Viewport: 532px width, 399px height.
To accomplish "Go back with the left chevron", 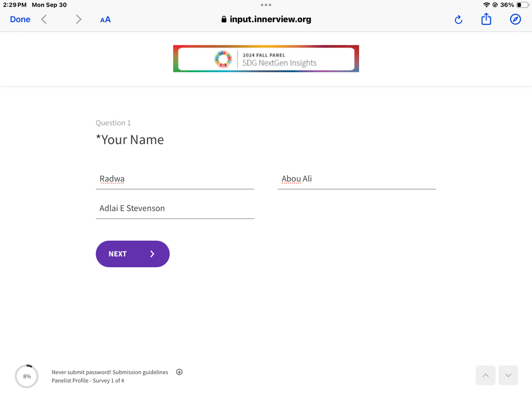I will (x=44, y=19).
